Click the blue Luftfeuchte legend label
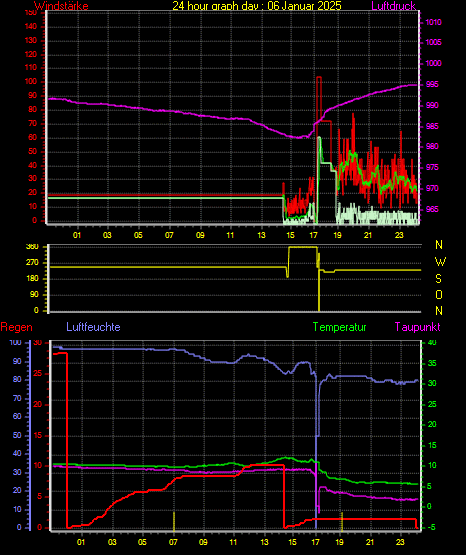The image size is (466, 555). 93,327
